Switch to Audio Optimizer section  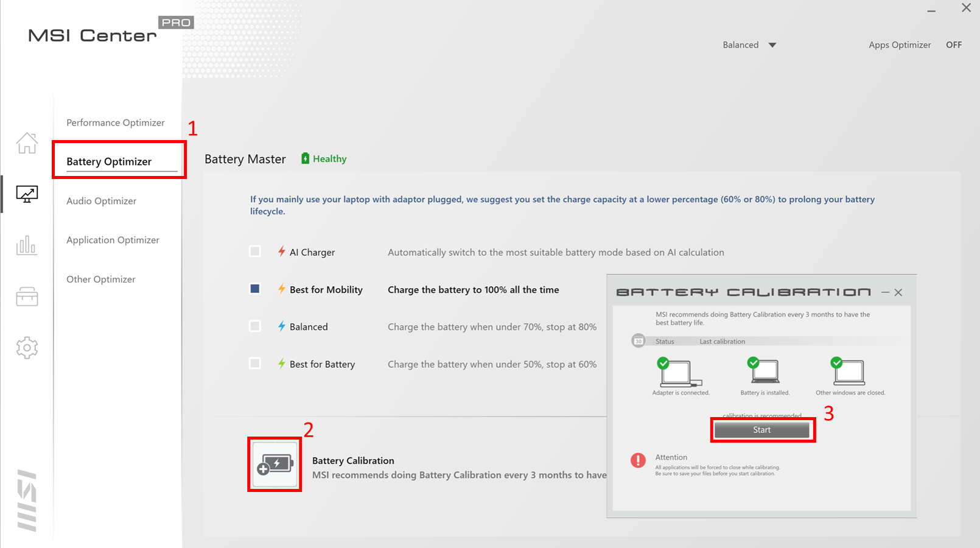[x=102, y=201]
